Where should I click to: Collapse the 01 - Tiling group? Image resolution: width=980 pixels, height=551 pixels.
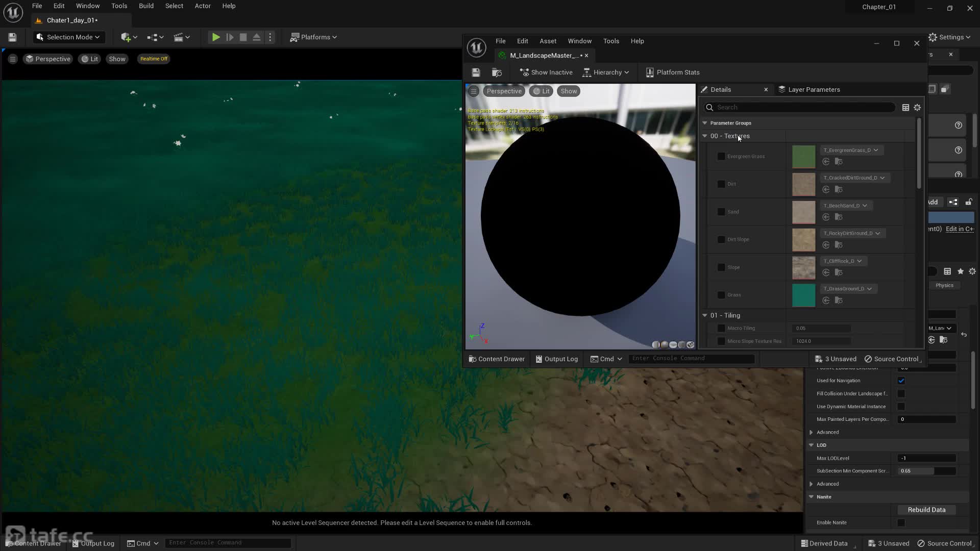click(705, 316)
